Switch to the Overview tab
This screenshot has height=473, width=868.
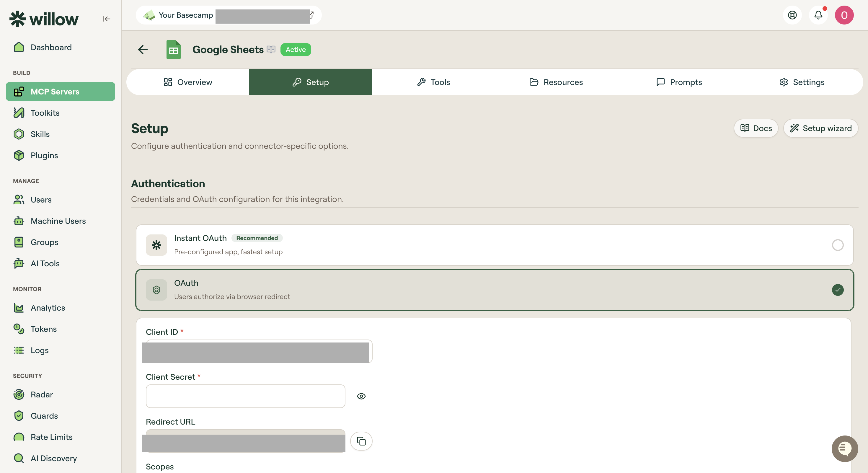tap(188, 82)
